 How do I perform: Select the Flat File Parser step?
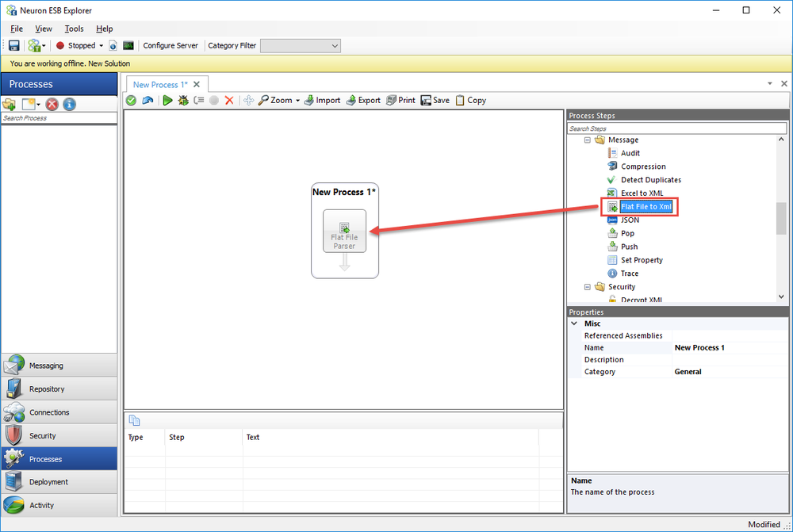pyautogui.click(x=344, y=231)
